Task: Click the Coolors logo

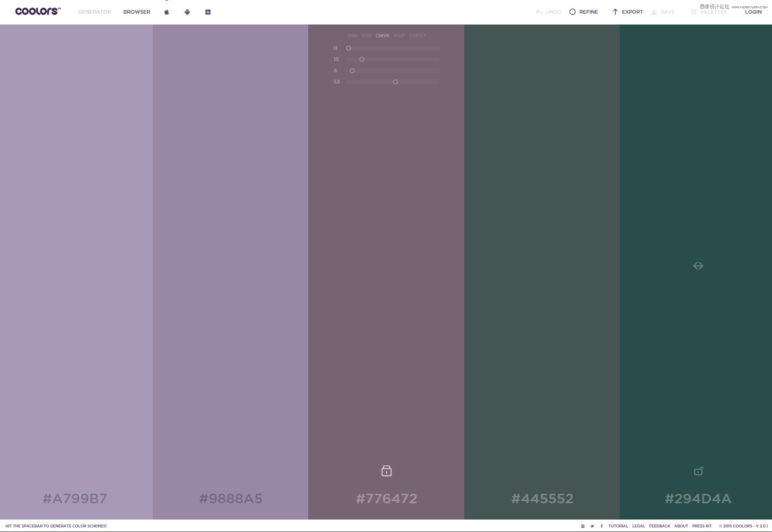Action: (x=38, y=11)
